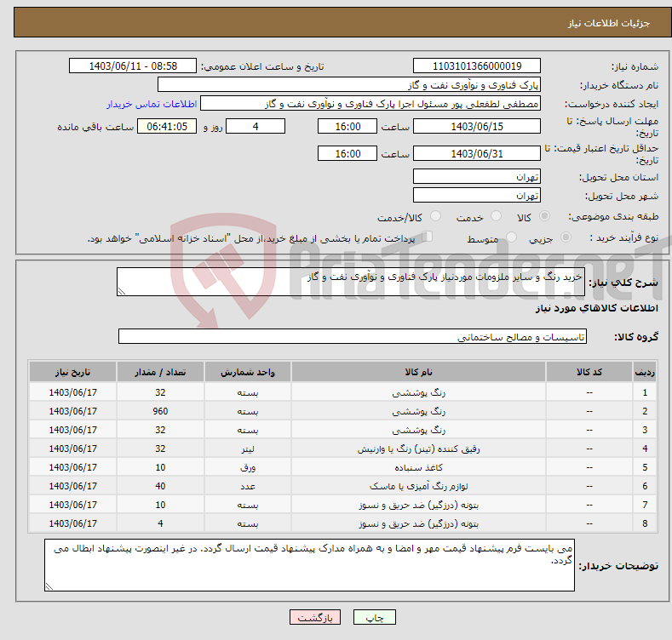The width and height of the screenshot is (672, 640).
Task: Click the ایجاد کننده درخواست field
Action: (370, 104)
